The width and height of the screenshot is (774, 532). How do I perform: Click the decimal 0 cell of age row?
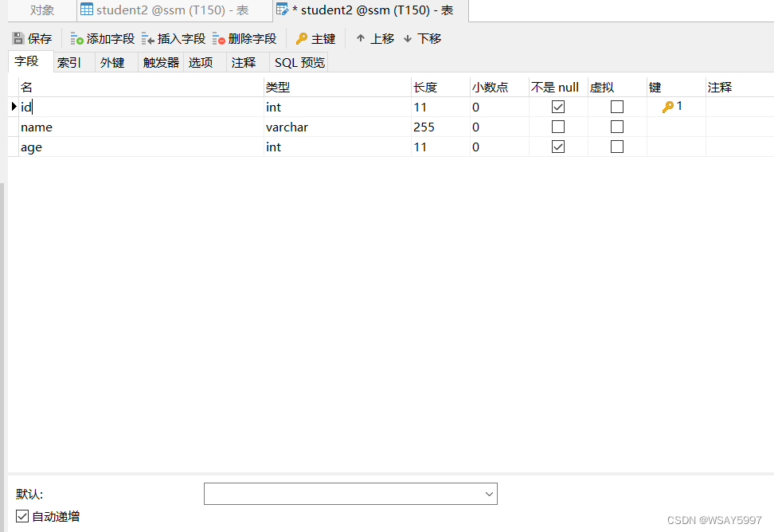499,147
